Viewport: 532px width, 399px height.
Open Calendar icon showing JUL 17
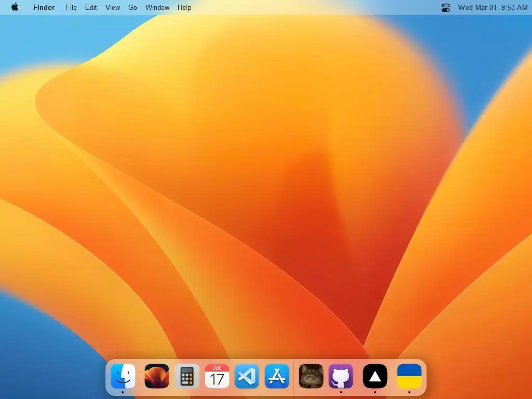tap(217, 376)
